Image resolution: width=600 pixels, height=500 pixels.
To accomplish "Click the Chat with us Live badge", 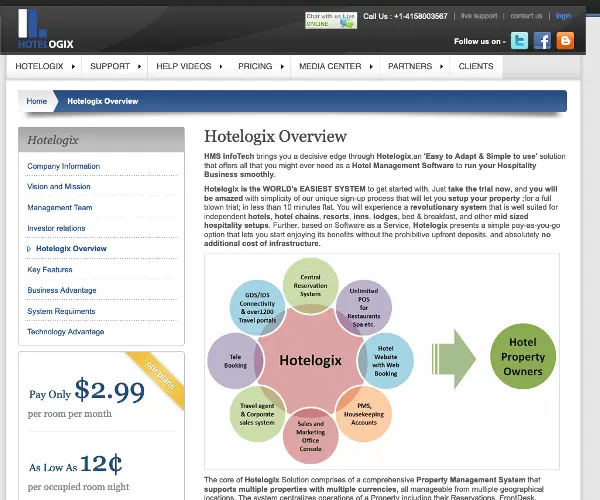I will [330, 20].
